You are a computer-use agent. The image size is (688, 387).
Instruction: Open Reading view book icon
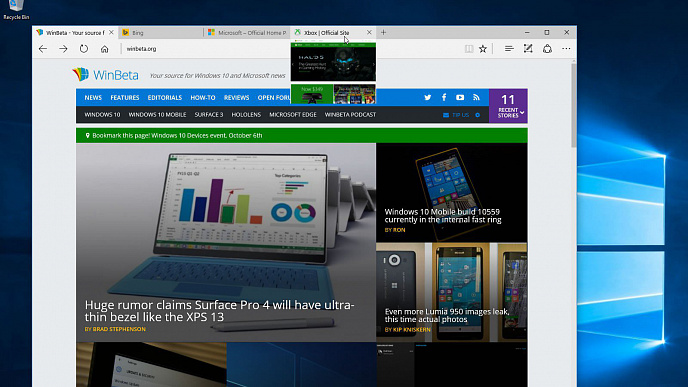click(x=469, y=49)
